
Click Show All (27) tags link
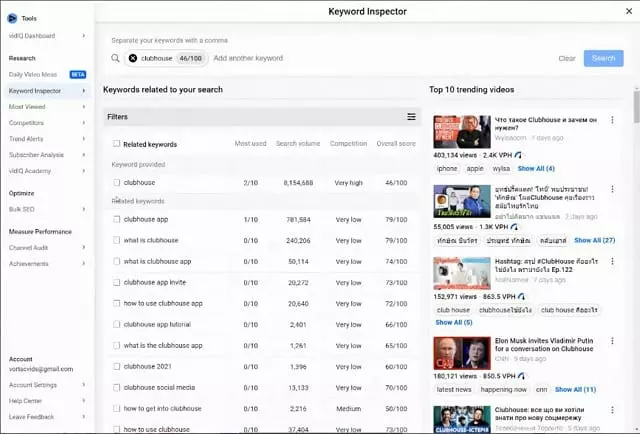pos(594,240)
